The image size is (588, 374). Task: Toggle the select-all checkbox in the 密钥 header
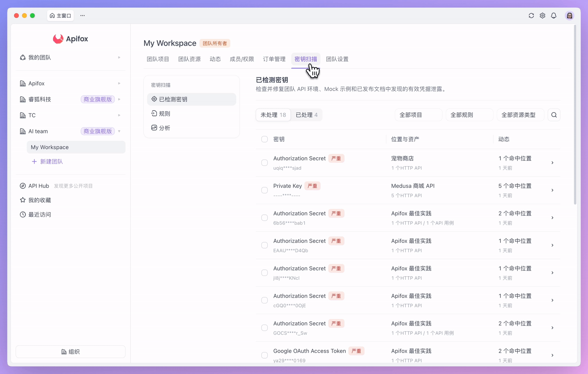(x=265, y=139)
